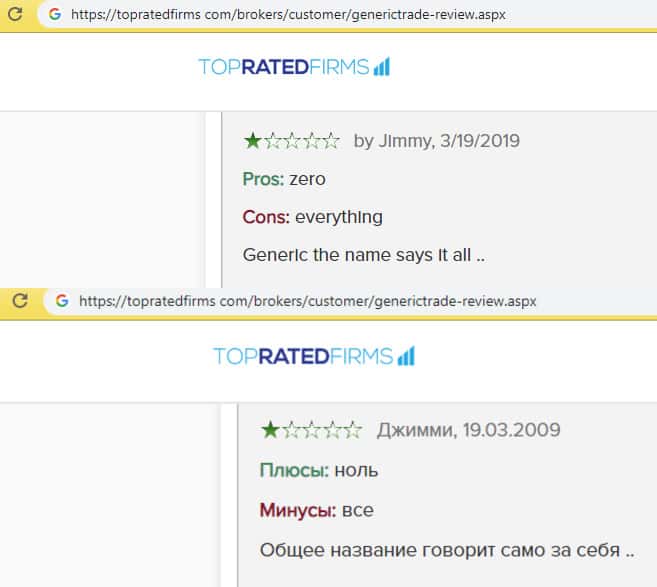The height and width of the screenshot is (587, 657).
Task: Click the reload icon above the English review
Action: coord(16,14)
